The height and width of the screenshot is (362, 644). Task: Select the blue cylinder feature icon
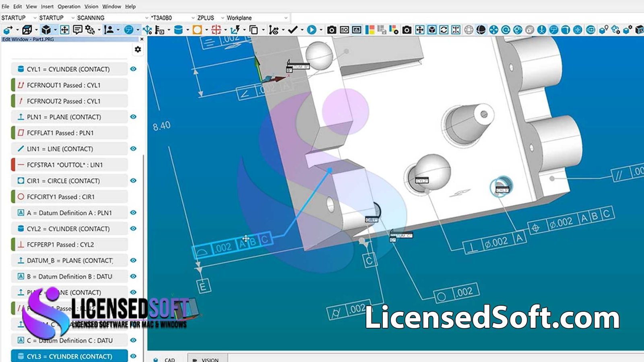point(179,30)
